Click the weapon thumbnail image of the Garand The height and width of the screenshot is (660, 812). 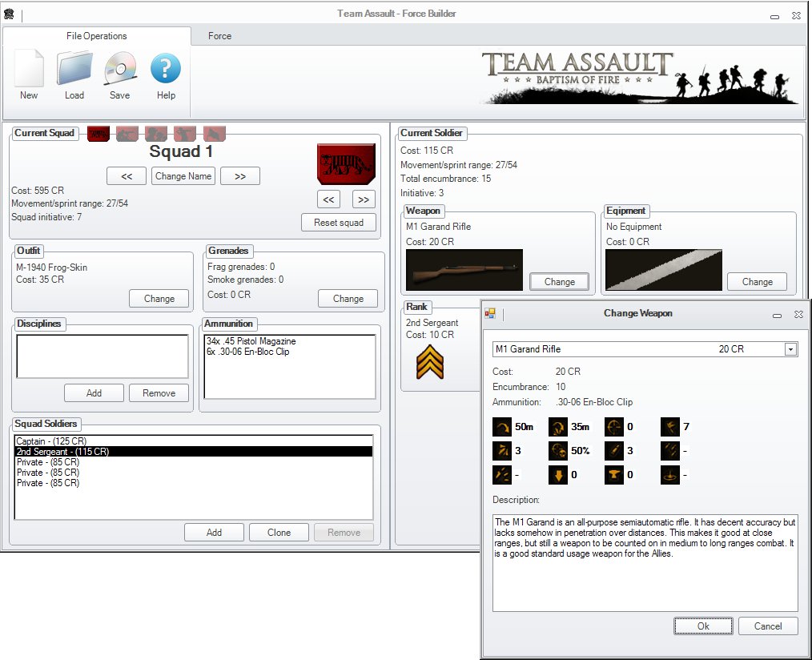[464, 269]
